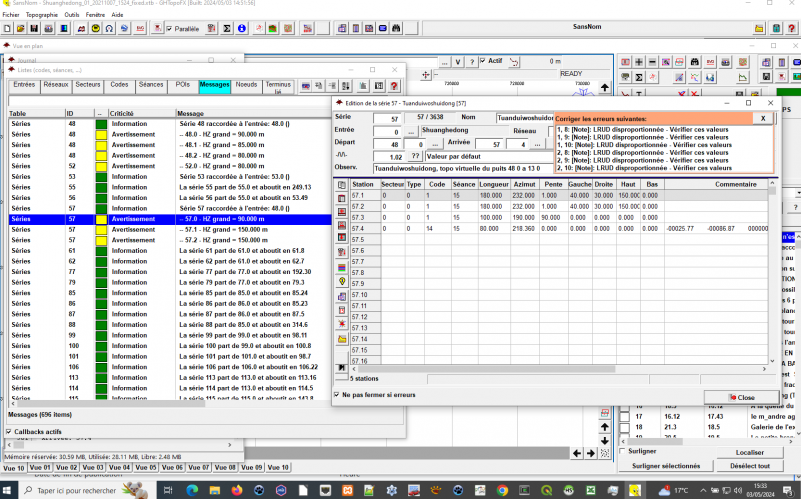801x499 pixels.
Task: Click the binoculars icon in main toolbar
Action: 396,29
